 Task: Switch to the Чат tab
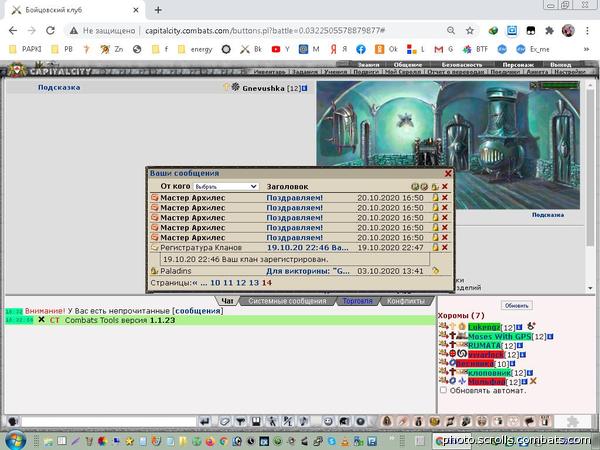[x=227, y=301]
